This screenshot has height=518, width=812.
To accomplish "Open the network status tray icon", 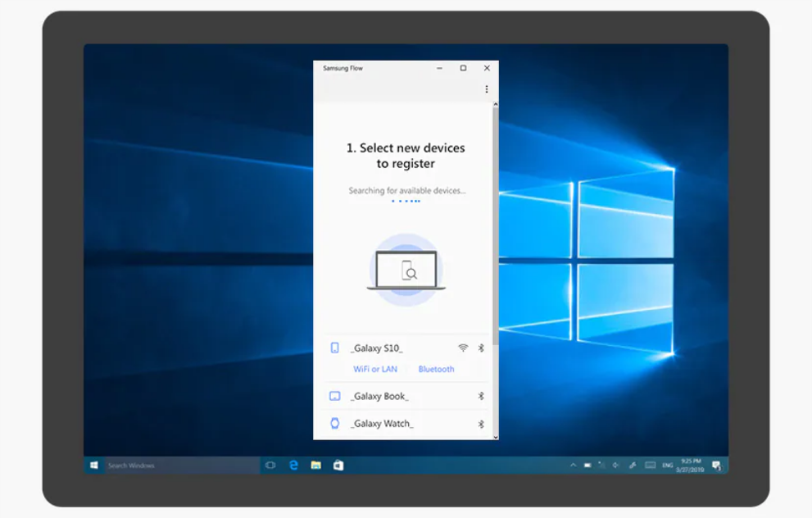I will tap(601, 466).
